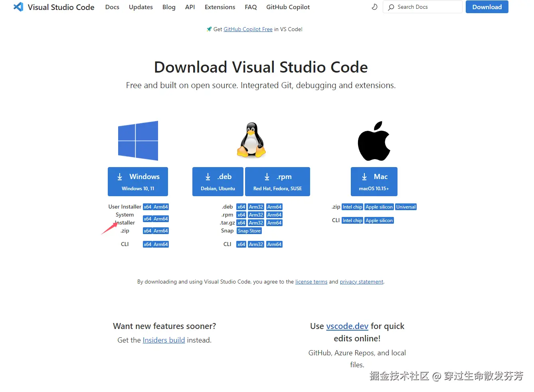Download Linux .deb x64 package
Screen dimensions: 534x392
pyautogui.click(x=241, y=207)
